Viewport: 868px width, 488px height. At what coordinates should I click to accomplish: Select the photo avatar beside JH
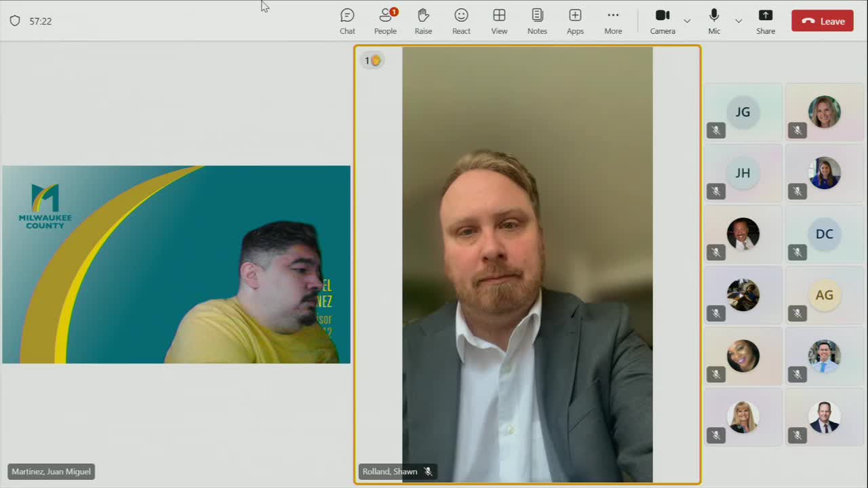(825, 173)
